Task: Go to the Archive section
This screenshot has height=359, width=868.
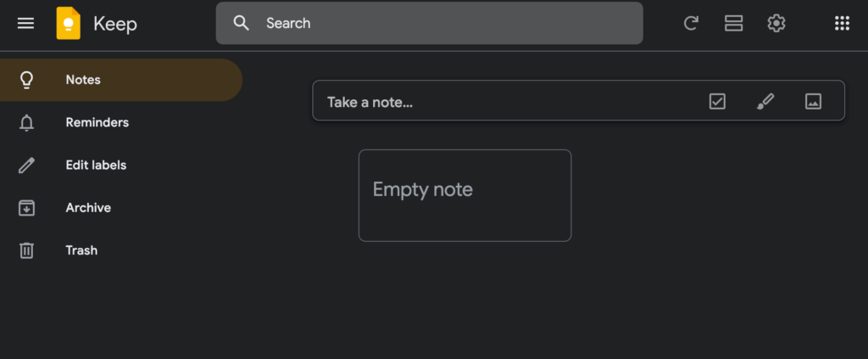Action: [x=88, y=207]
